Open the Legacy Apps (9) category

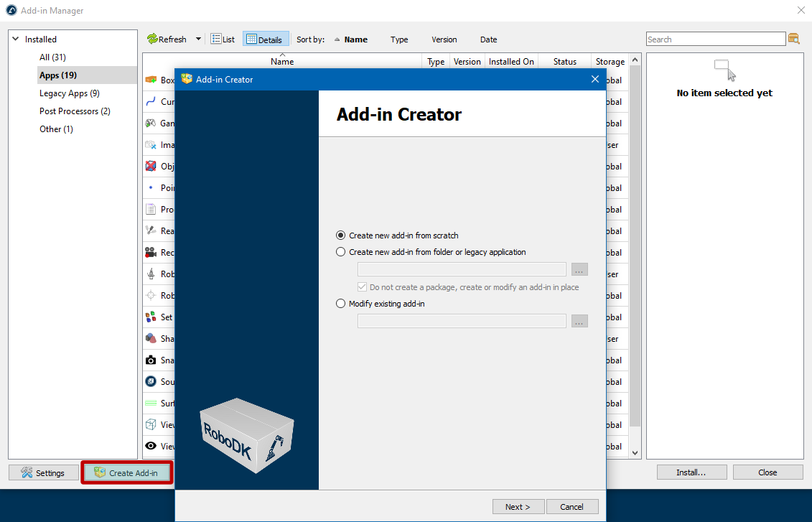tap(70, 93)
